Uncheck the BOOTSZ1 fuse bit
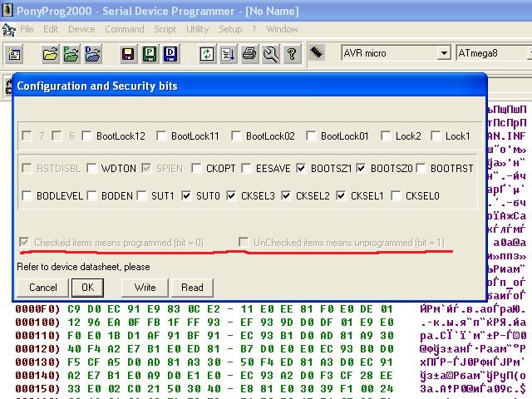Screen dimensions: 532x399 pyautogui.click(x=301, y=168)
